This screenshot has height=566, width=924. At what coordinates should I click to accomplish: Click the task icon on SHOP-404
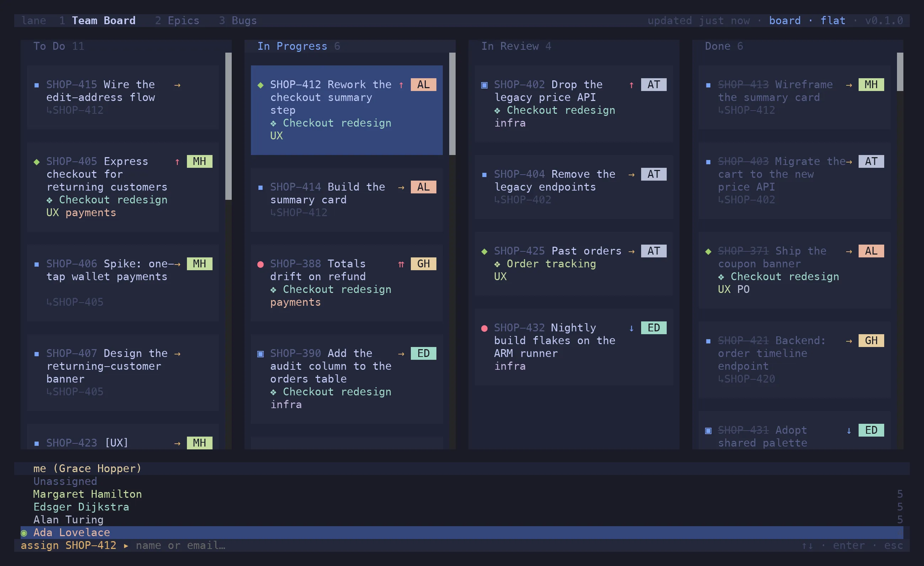click(484, 175)
